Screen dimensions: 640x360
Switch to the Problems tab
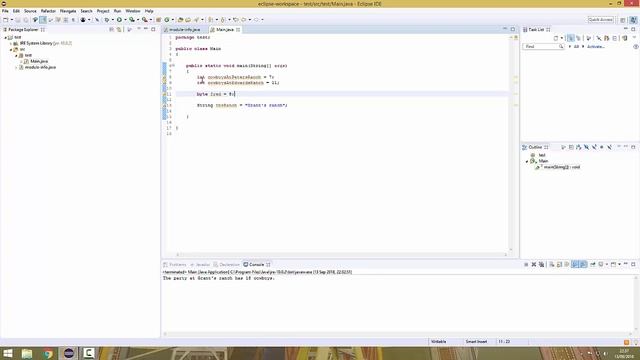pos(175,264)
